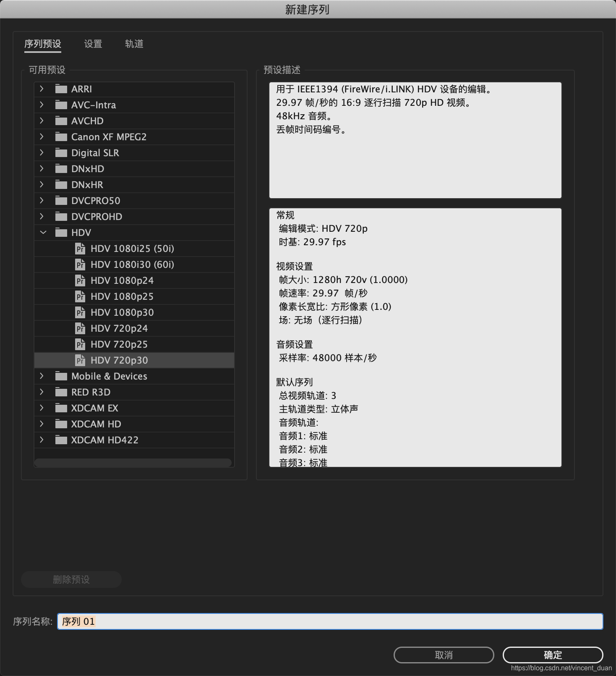Click the Digital SLR folder icon

(x=61, y=153)
